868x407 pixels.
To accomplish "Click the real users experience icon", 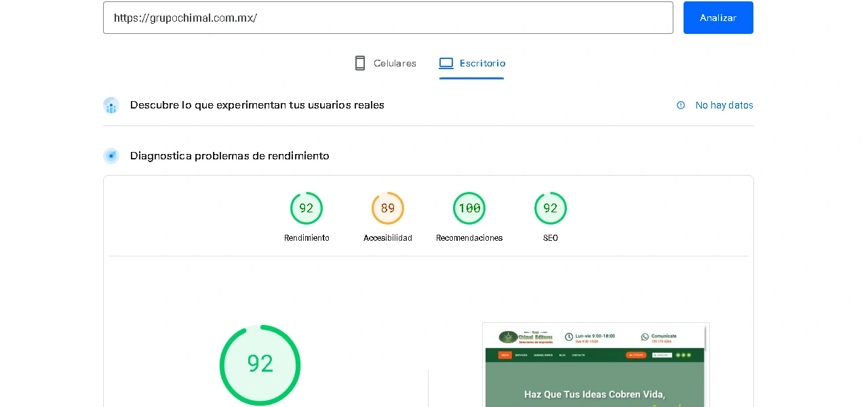I will click(111, 105).
